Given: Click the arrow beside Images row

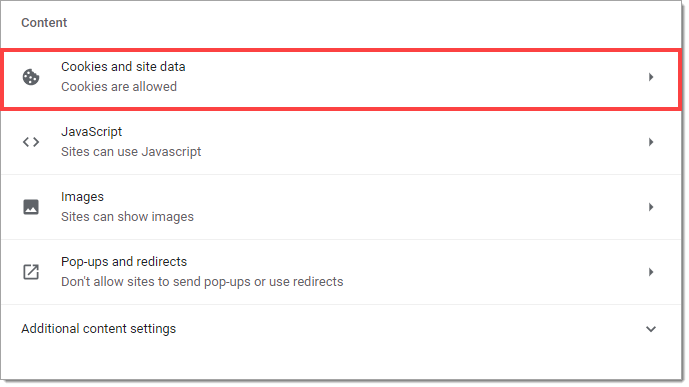Looking at the screenshot, I should (651, 207).
